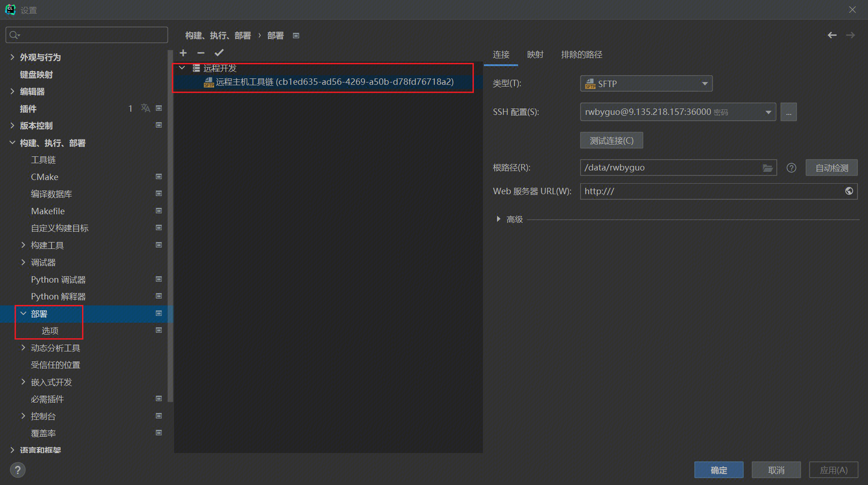
Task: Select 选项 under 部署 in tree
Action: click(50, 331)
